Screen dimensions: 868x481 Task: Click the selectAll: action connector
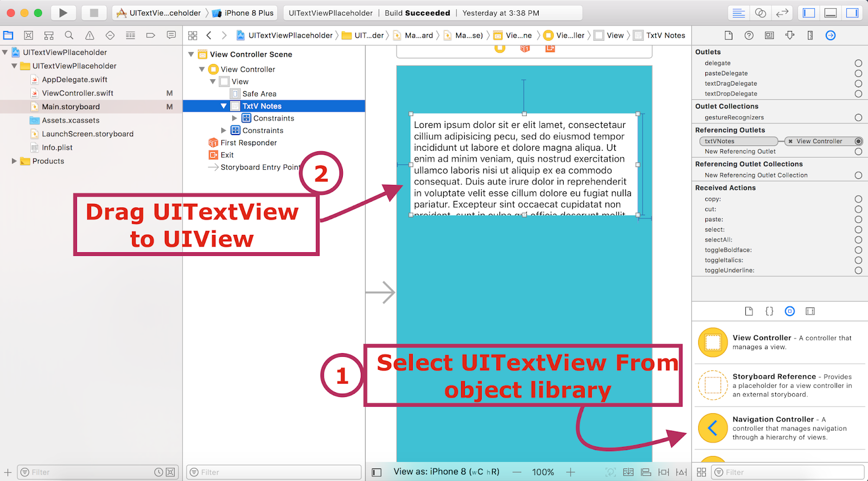click(x=858, y=240)
